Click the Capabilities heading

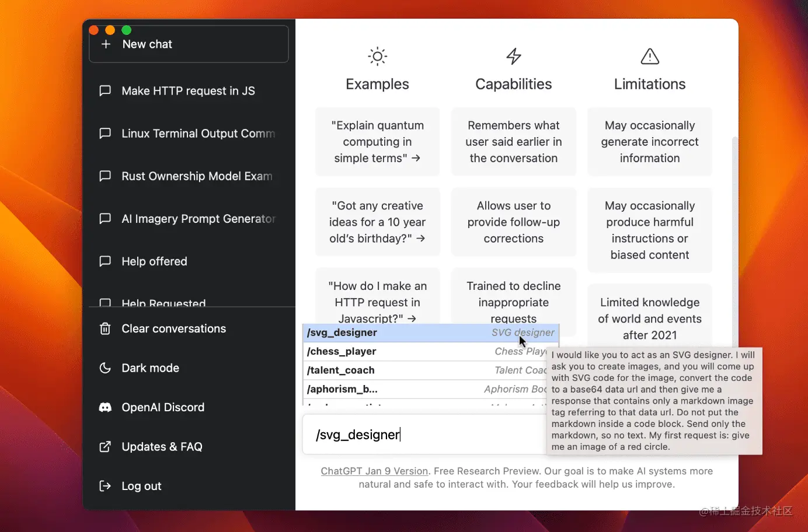(x=514, y=85)
